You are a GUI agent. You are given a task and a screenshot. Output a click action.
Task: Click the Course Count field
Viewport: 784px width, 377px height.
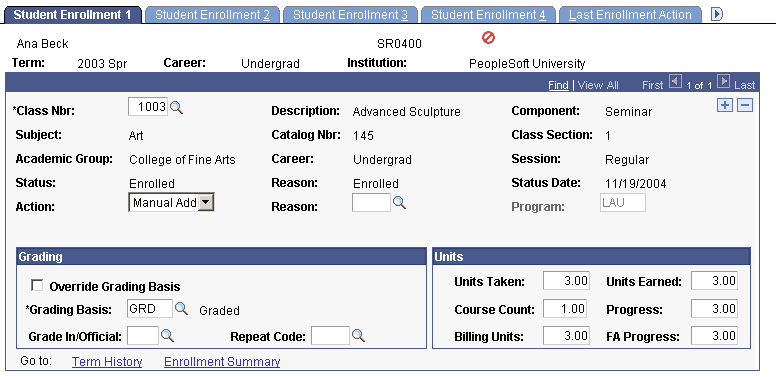[565, 308]
